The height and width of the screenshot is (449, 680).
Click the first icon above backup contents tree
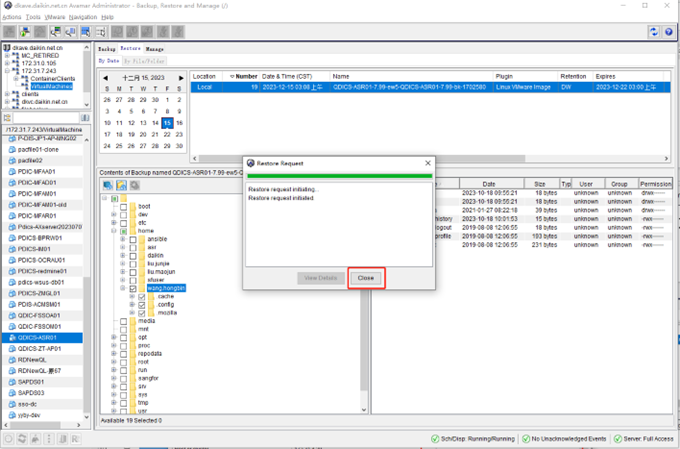click(x=108, y=185)
